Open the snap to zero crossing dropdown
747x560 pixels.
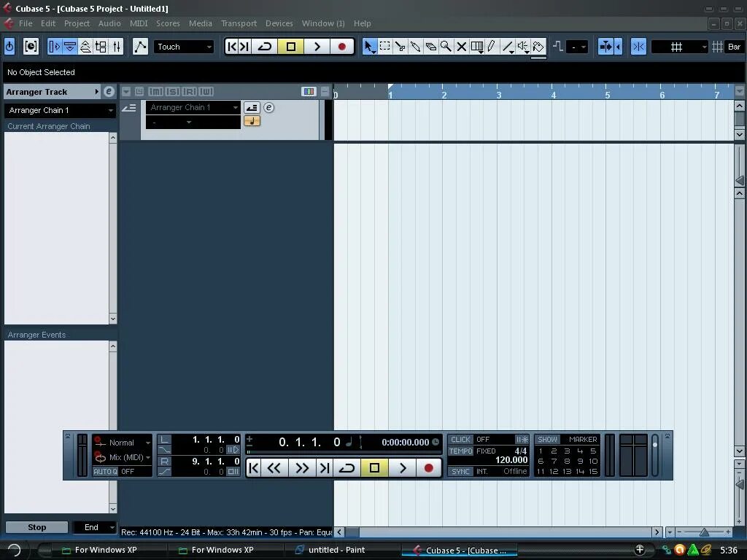click(x=577, y=47)
